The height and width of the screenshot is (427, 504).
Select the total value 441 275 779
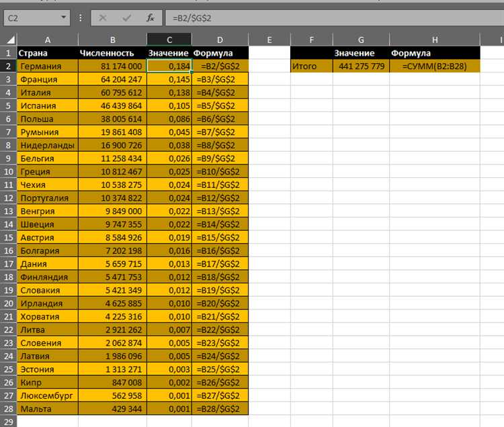coord(361,66)
